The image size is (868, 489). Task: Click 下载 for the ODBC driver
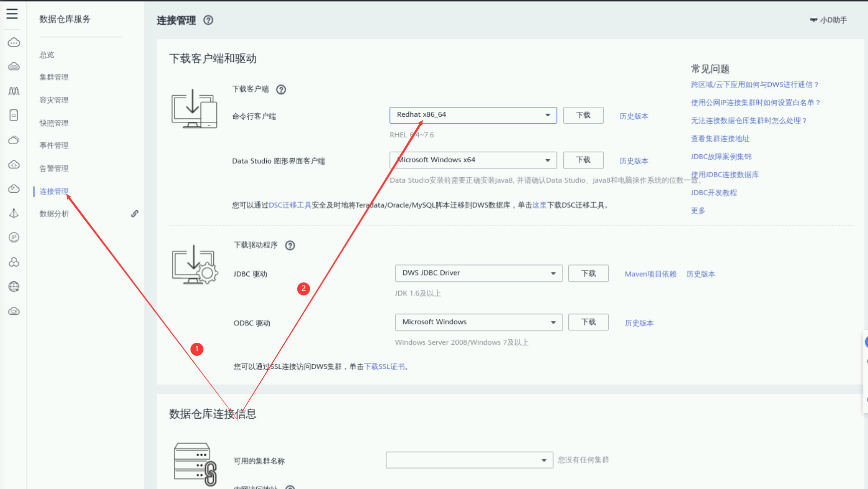(589, 322)
